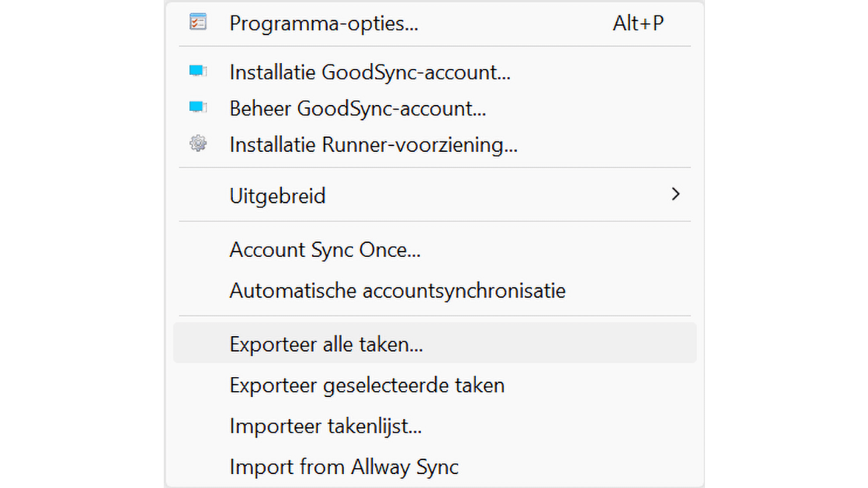Click the gear icon for Installatie Runner-voorziening
This screenshot has height=488, width=868.
pyautogui.click(x=197, y=143)
